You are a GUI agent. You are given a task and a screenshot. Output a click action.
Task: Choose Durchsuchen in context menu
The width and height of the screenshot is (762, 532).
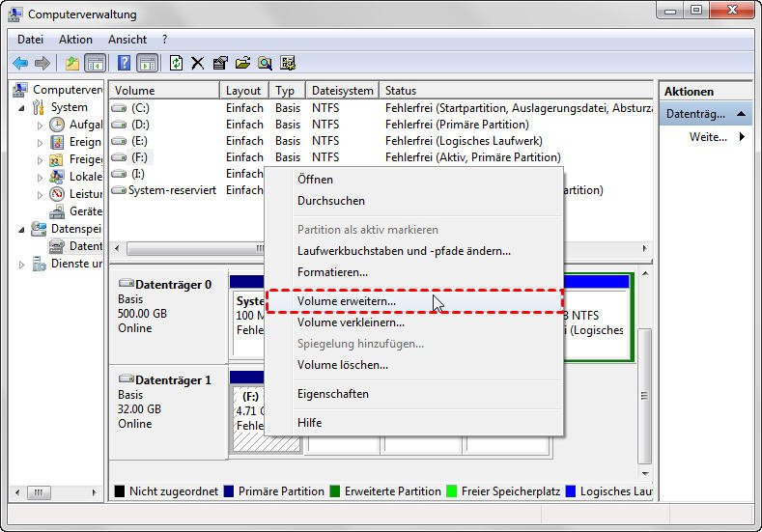pyautogui.click(x=415, y=201)
